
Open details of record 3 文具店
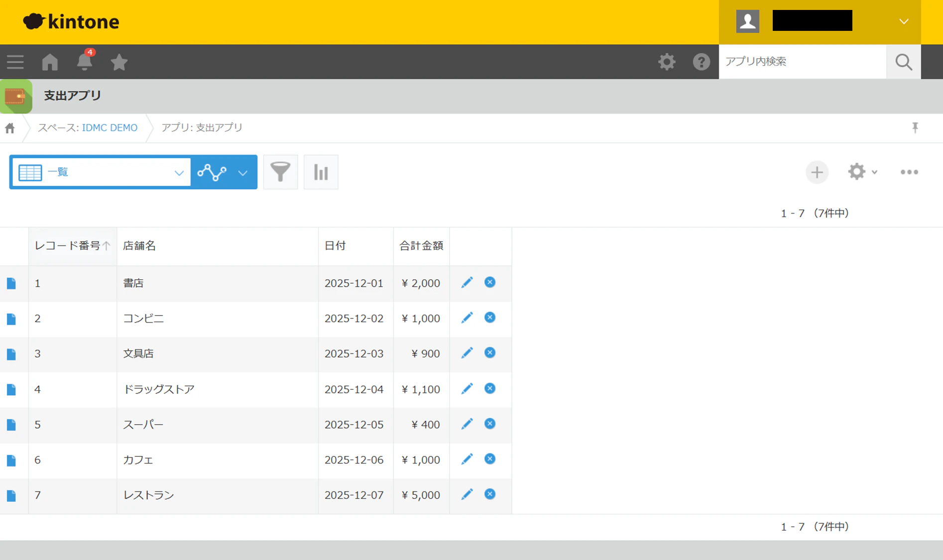pyautogui.click(x=11, y=354)
